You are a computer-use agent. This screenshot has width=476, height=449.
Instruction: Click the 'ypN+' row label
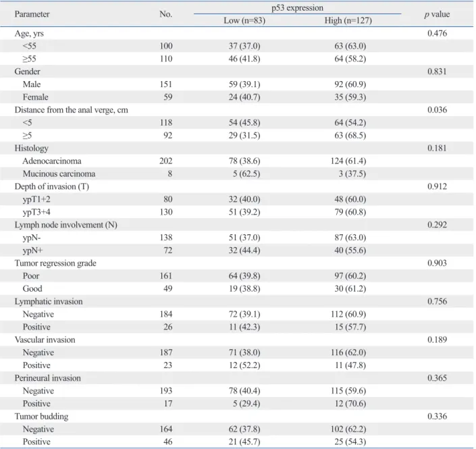click(x=33, y=250)
